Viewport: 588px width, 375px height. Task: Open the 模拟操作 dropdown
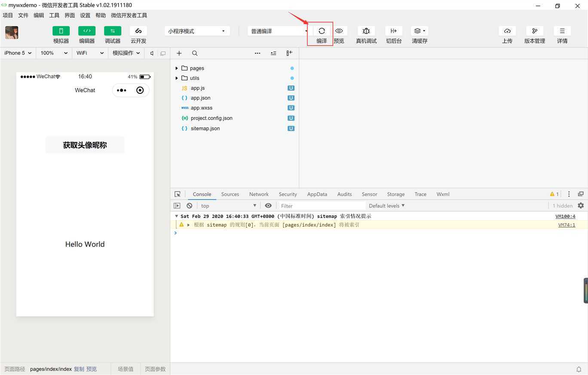point(126,53)
